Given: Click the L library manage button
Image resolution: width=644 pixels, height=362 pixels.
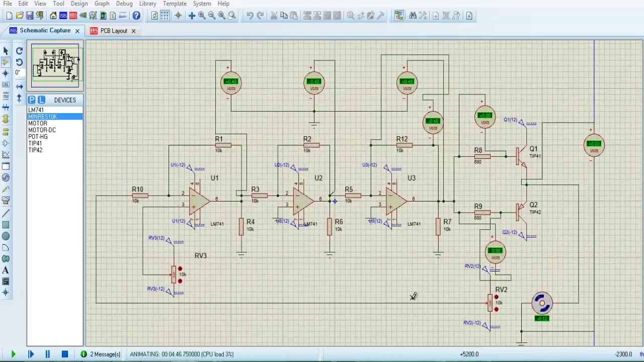Looking at the screenshot, I should click(x=41, y=100).
